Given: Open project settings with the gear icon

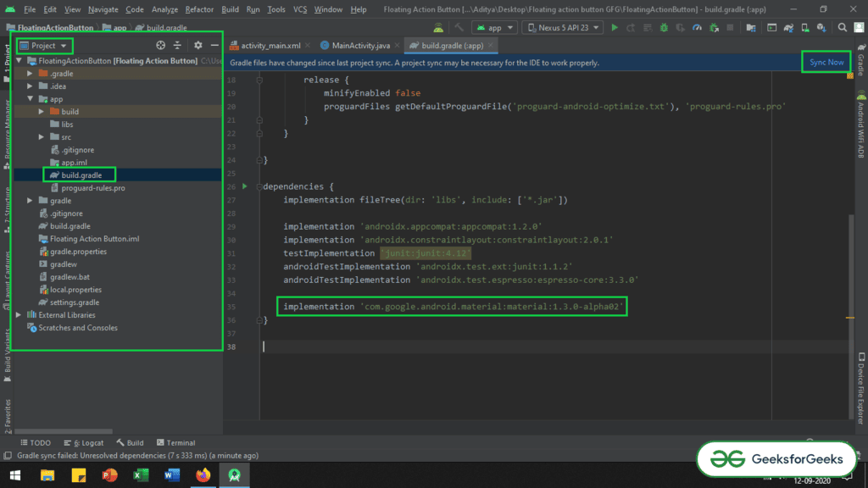Looking at the screenshot, I should [198, 45].
